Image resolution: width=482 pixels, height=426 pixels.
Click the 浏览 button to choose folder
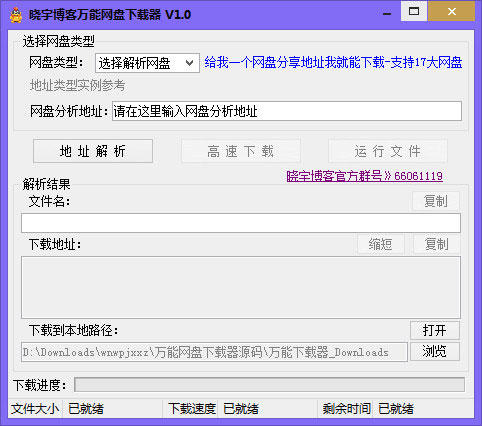click(x=435, y=351)
